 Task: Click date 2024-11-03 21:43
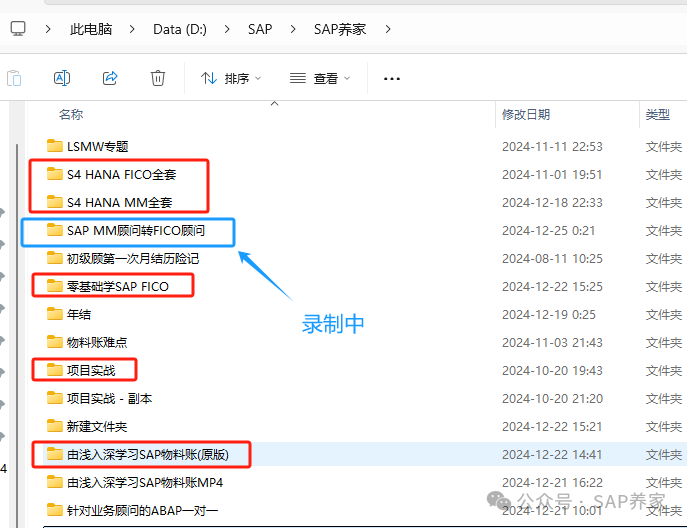[552, 343]
